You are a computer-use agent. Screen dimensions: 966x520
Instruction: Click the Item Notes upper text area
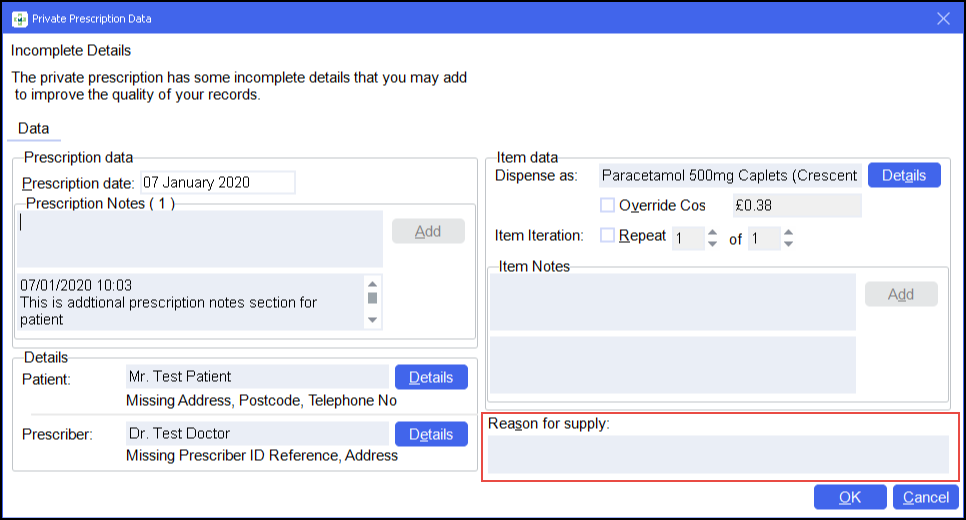pos(672,302)
